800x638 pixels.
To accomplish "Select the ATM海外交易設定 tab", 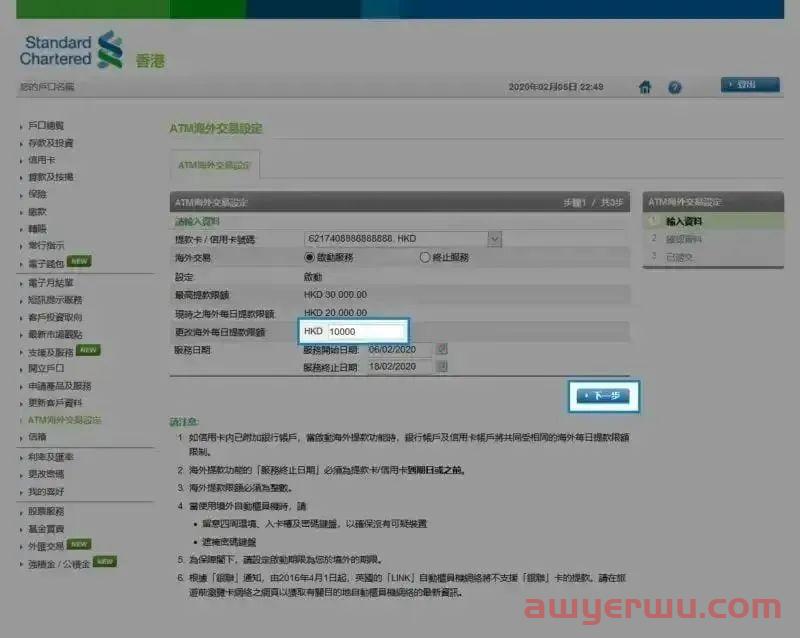I will click(214, 165).
